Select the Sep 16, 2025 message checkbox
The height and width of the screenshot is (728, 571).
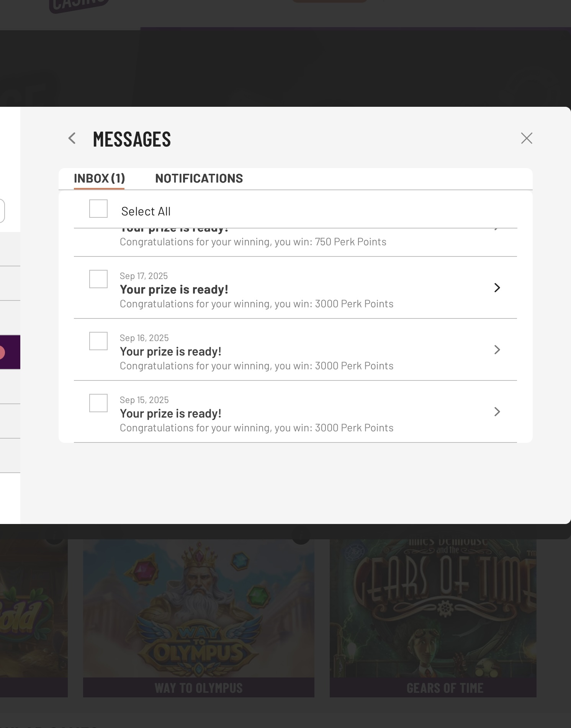click(98, 341)
